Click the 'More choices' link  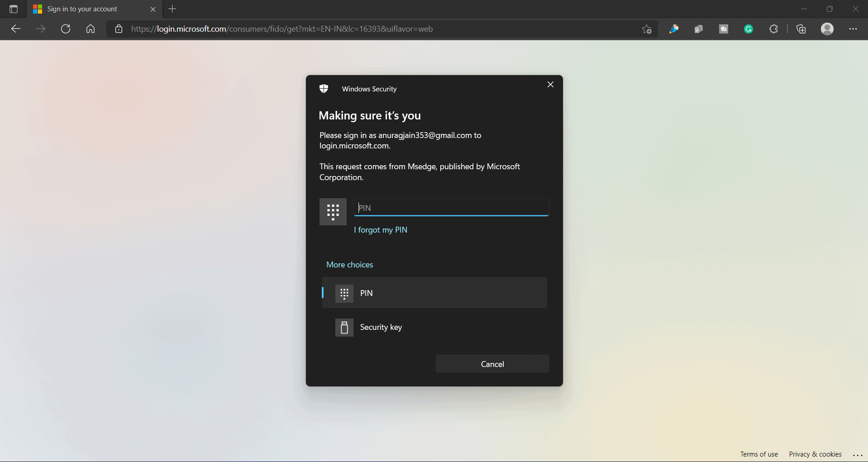(x=350, y=265)
